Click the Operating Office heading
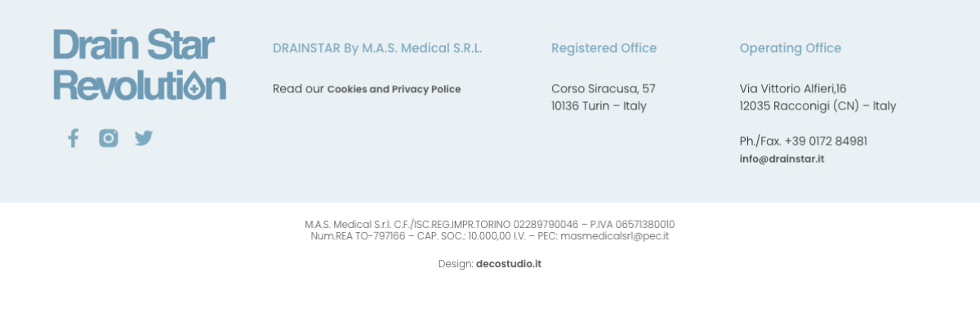980x313 pixels. (x=790, y=48)
